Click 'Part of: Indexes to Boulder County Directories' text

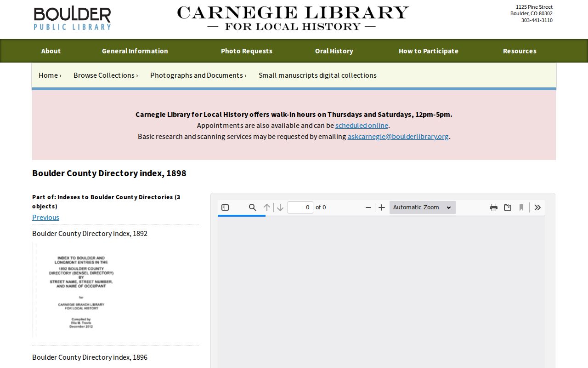click(106, 201)
